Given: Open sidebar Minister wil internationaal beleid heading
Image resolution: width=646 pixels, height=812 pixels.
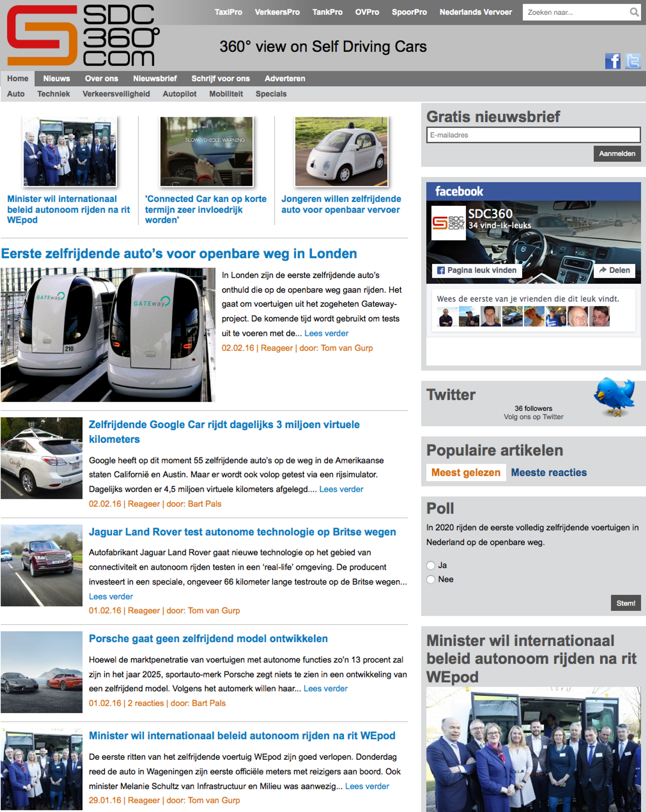Looking at the screenshot, I should pos(531,659).
